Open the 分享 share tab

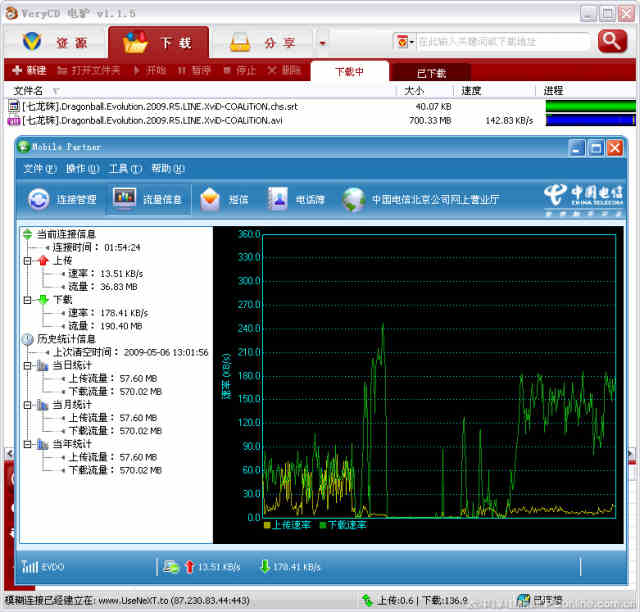(x=263, y=43)
